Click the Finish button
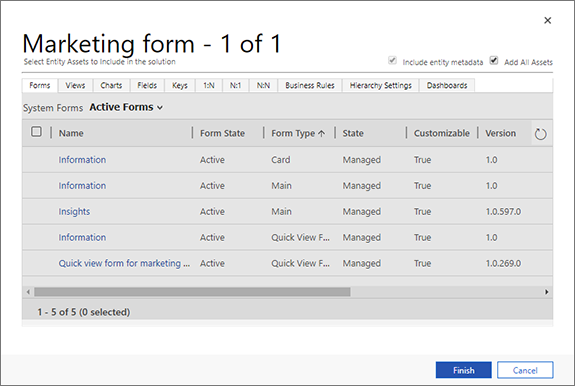The width and height of the screenshot is (575, 386). [464, 370]
